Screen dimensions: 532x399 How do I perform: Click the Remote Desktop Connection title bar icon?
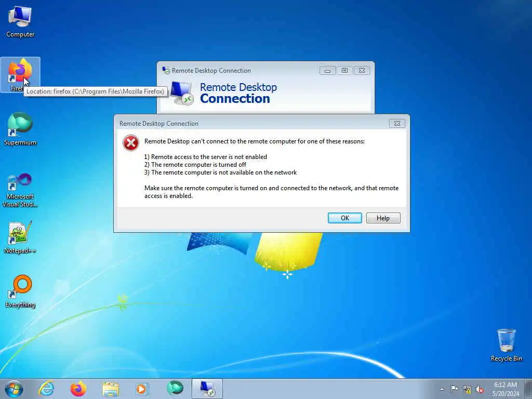pyautogui.click(x=166, y=70)
